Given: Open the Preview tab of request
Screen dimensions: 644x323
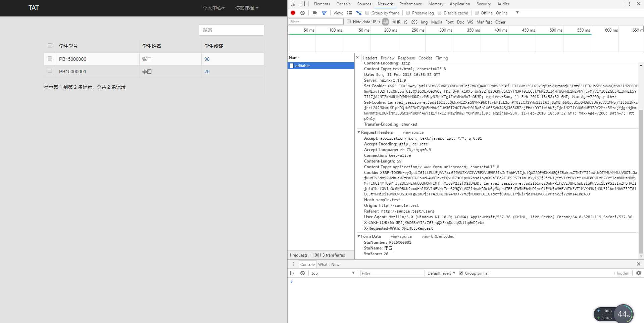Looking at the screenshot, I should tap(388, 58).
